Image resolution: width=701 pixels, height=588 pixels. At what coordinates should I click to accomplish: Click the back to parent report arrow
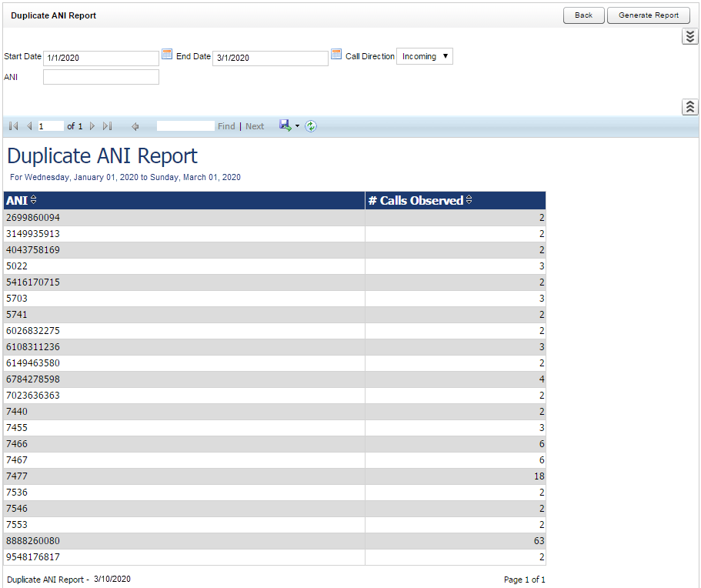pyautogui.click(x=135, y=126)
